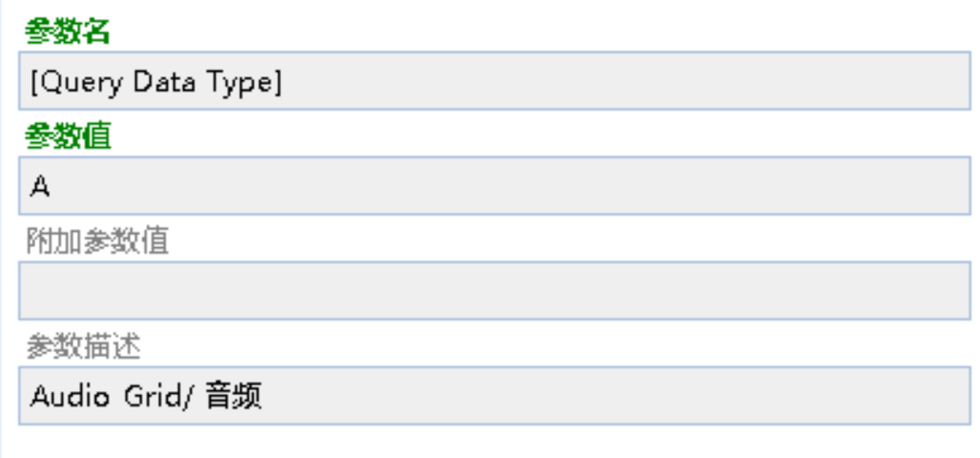The width and height of the screenshot is (980, 458).
Task: Click the word Audio in description box
Action: pyautogui.click(x=71, y=396)
